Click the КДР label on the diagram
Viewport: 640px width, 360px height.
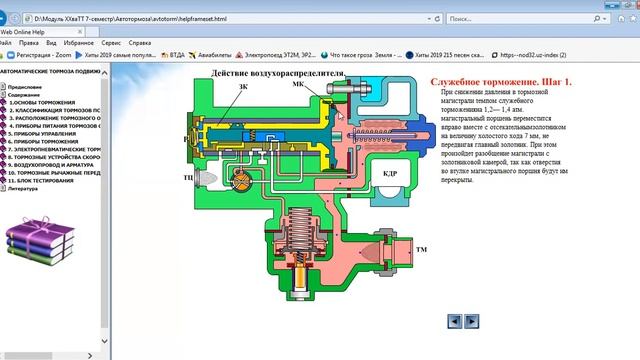tap(390, 173)
